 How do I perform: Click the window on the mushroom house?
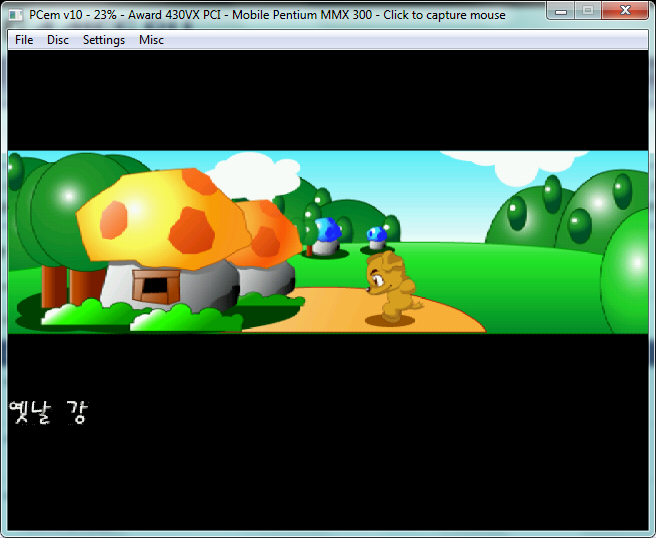point(156,286)
